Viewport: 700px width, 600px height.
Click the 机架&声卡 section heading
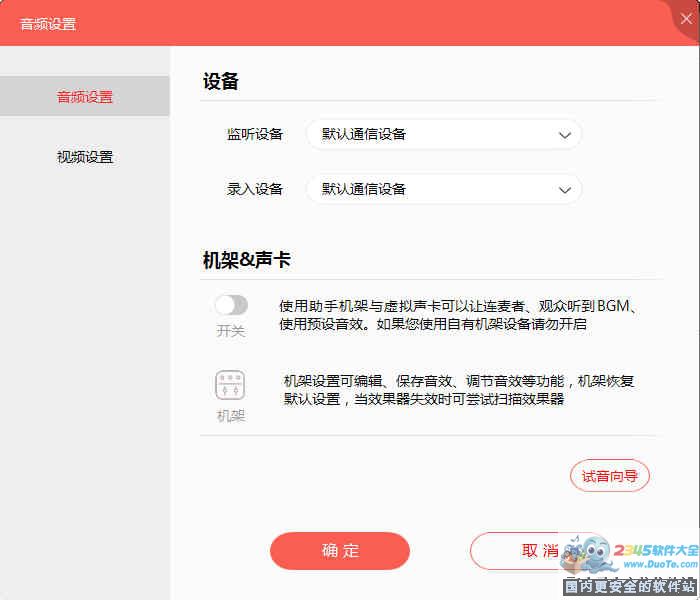247,260
